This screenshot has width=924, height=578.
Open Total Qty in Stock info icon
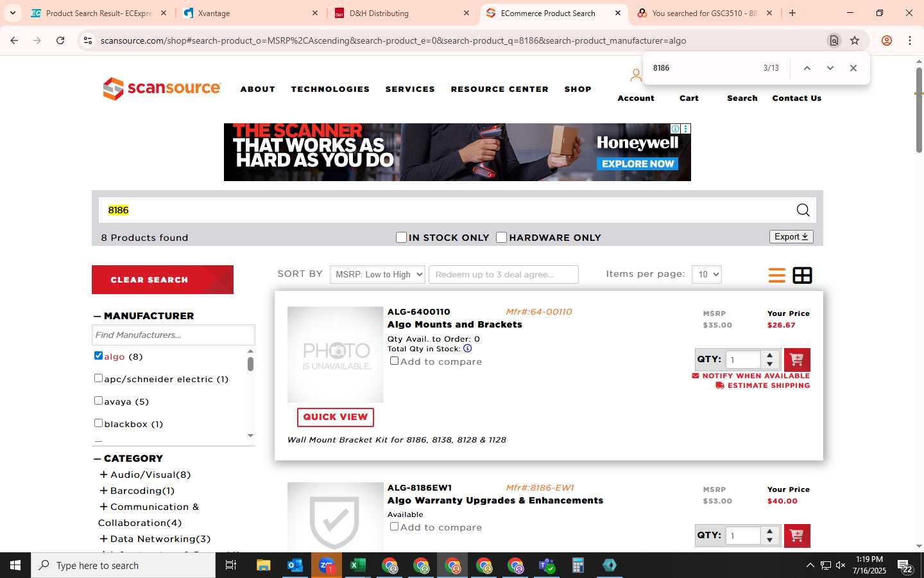(x=467, y=349)
